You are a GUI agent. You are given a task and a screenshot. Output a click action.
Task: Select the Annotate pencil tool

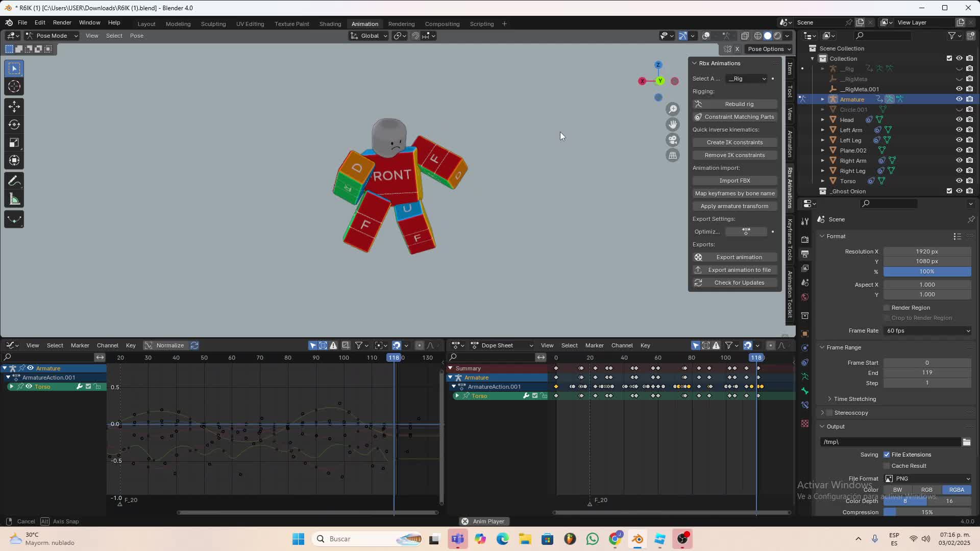(x=14, y=181)
